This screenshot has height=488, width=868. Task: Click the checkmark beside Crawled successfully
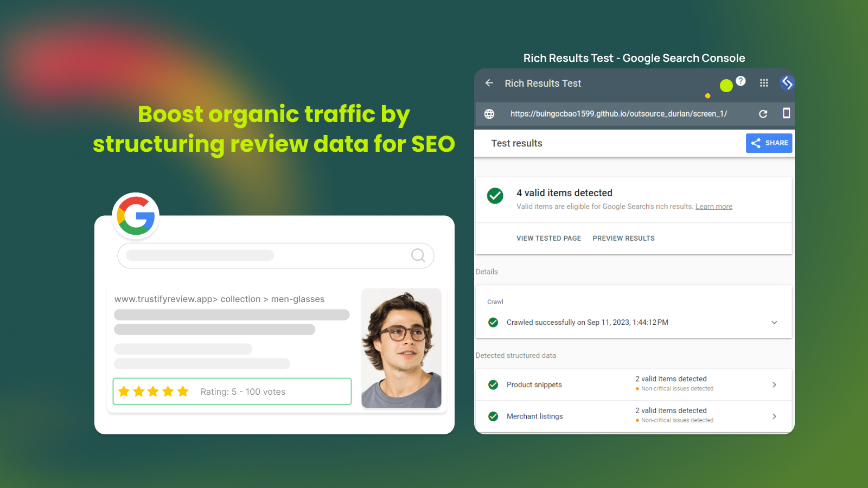[493, 322]
